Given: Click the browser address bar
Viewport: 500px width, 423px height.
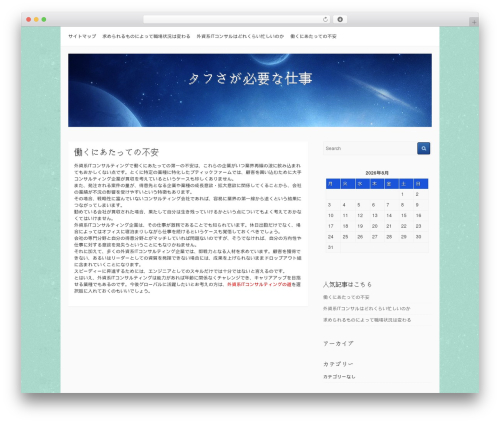Looking at the screenshot, I should point(237,19).
